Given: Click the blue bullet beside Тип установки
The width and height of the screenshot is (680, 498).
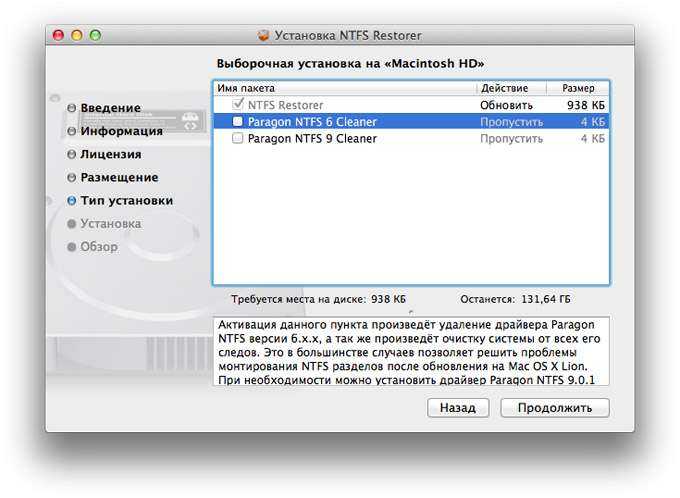Looking at the screenshot, I should tap(72, 201).
